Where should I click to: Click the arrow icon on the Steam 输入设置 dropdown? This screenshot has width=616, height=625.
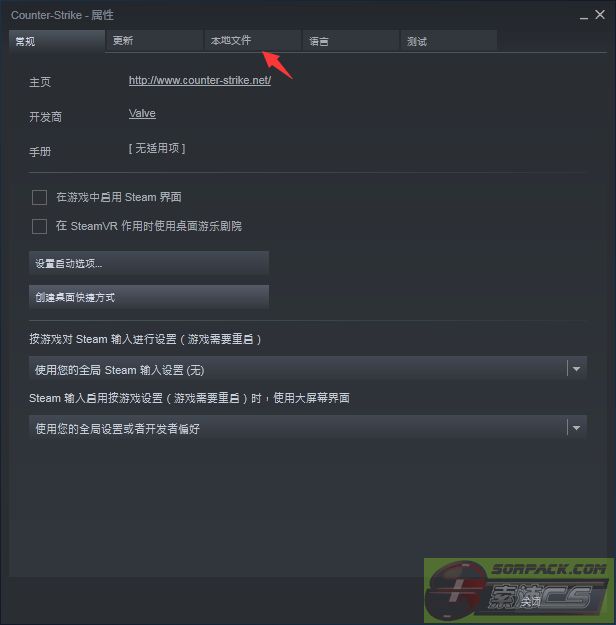pyautogui.click(x=576, y=369)
